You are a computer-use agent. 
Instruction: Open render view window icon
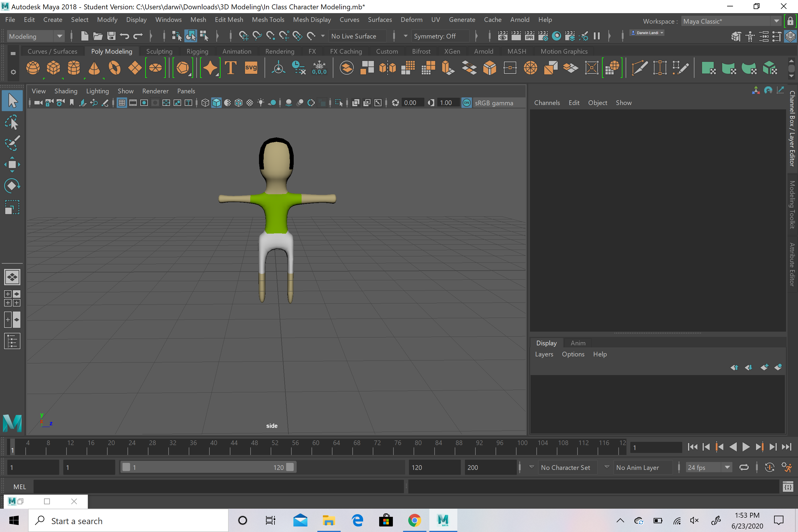point(503,36)
